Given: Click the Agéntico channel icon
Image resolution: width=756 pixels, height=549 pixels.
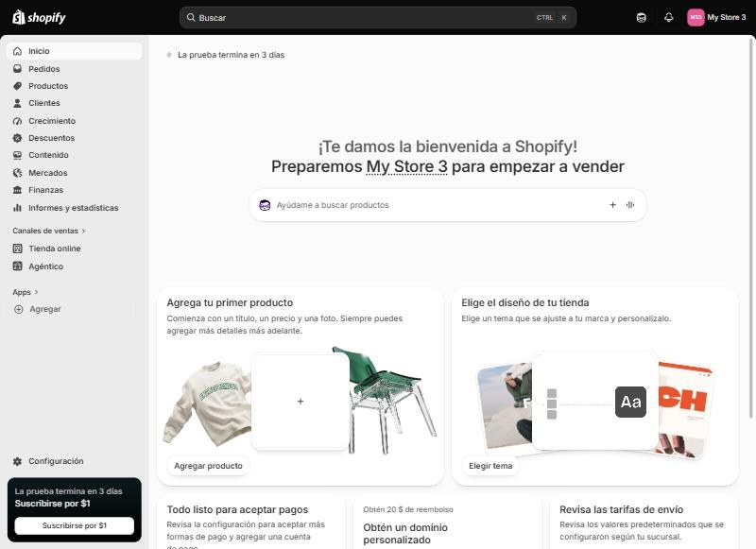Looking at the screenshot, I should (x=17, y=266).
